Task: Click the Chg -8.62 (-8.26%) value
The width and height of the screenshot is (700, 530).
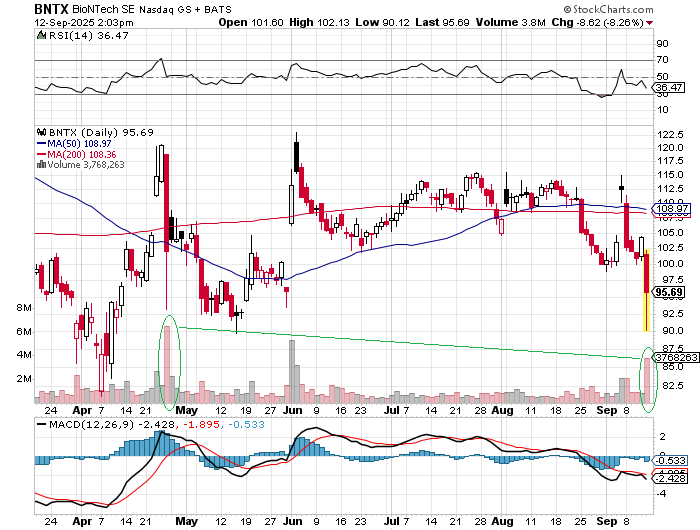Action: click(597, 22)
